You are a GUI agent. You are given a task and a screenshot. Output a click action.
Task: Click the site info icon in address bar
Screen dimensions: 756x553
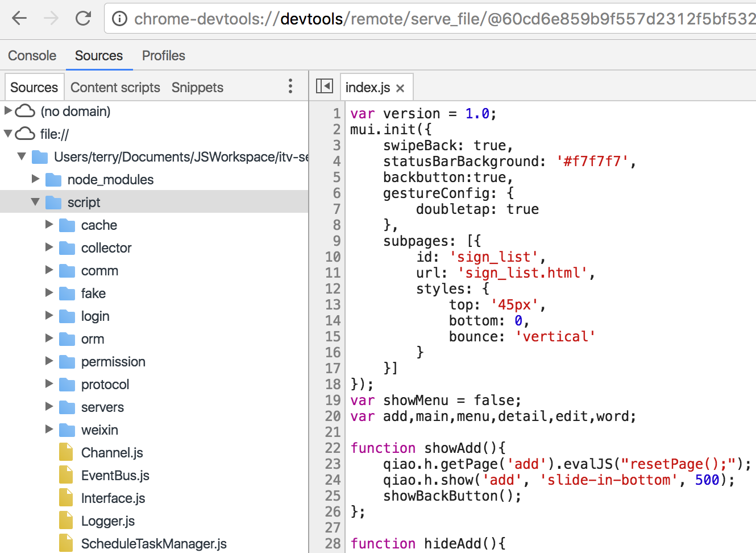pos(119,19)
